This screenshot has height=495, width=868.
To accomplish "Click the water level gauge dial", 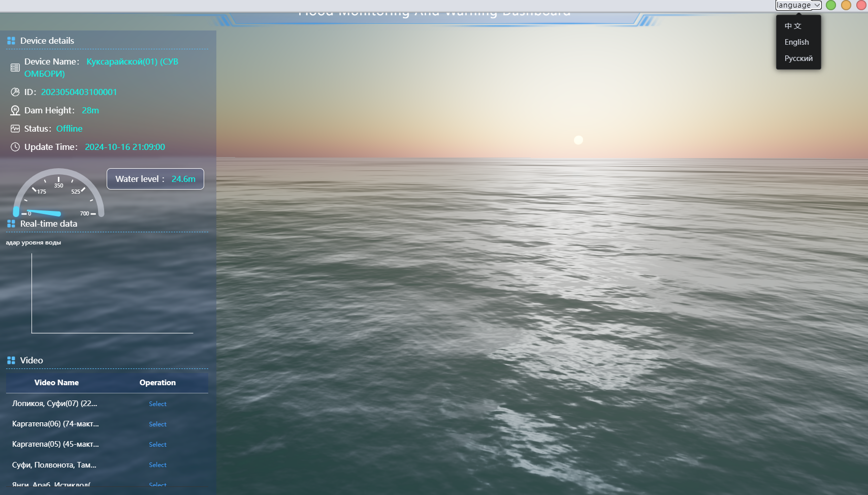I will (x=58, y=196).
